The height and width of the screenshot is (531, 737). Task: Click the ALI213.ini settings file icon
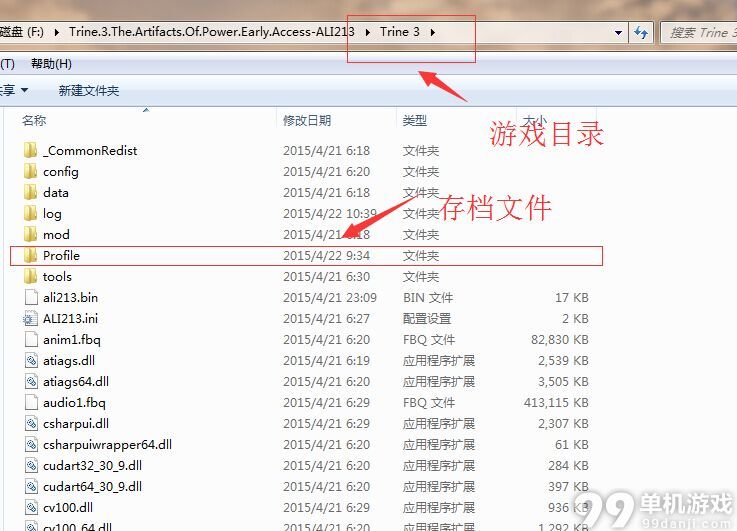(31, 319)
